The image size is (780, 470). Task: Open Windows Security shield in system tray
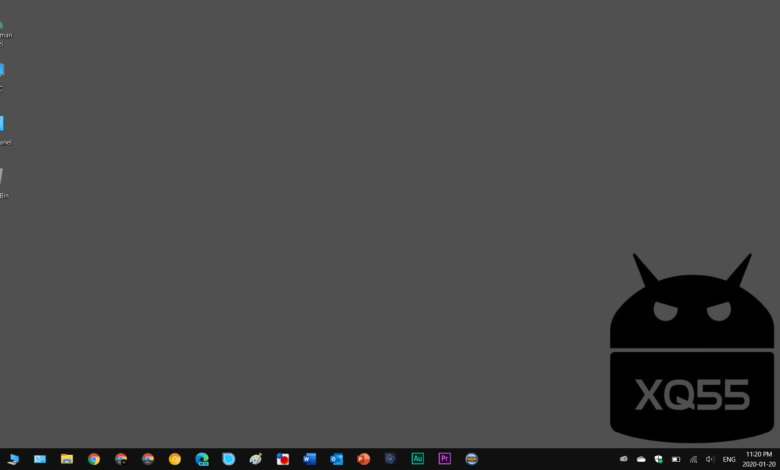coord(658,459)
